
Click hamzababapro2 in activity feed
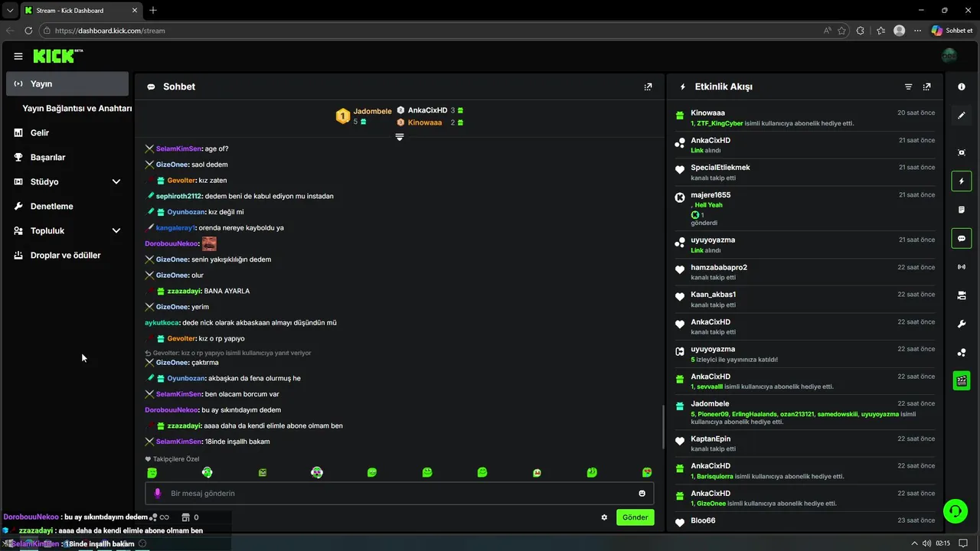coord(719,268)
